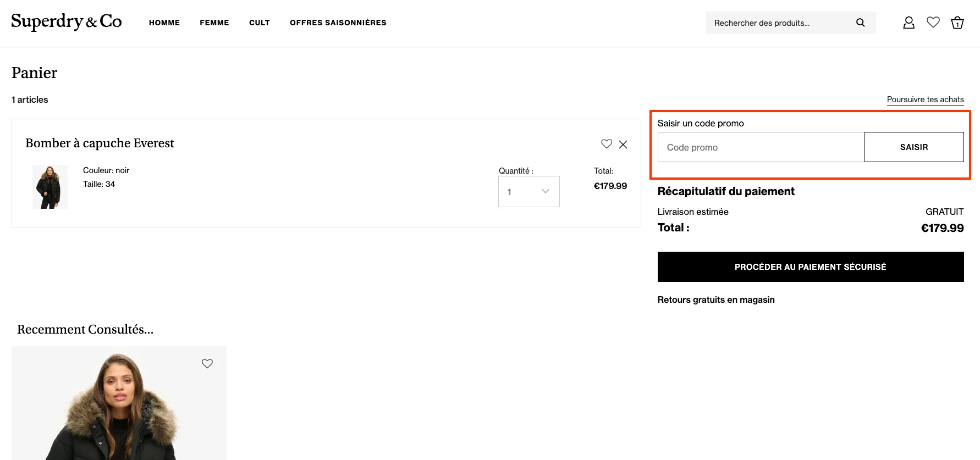Click the Couleur: noir detail
Screen dimensions: 980x460
pyautogui.click(x=106, y=170)
